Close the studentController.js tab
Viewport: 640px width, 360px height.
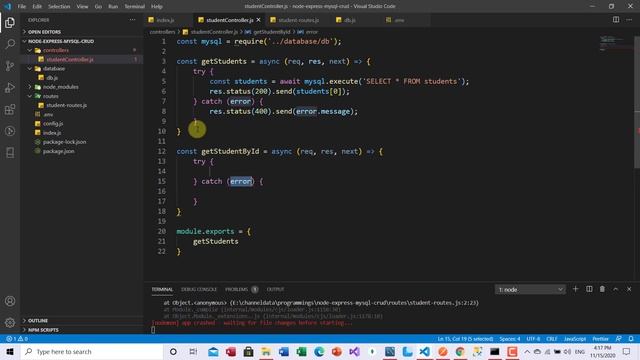click(258, 20)
